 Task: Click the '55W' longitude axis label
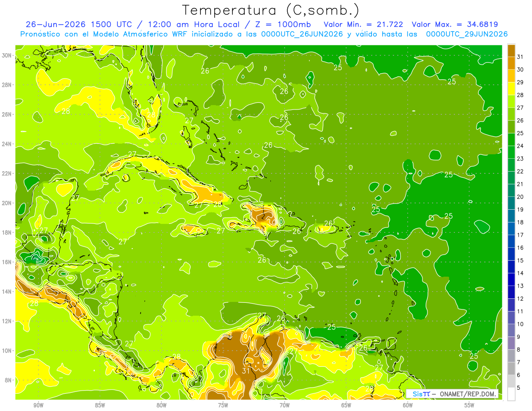click(469, 405)
